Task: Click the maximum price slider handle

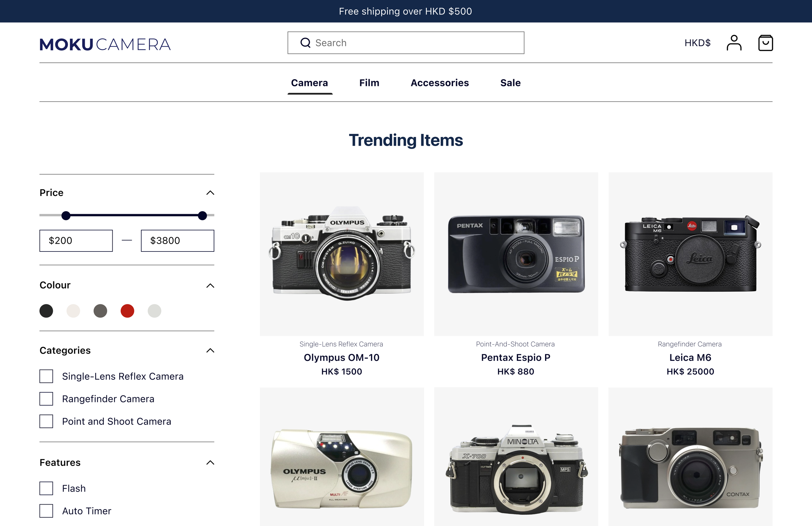Action: coord(202,215)
